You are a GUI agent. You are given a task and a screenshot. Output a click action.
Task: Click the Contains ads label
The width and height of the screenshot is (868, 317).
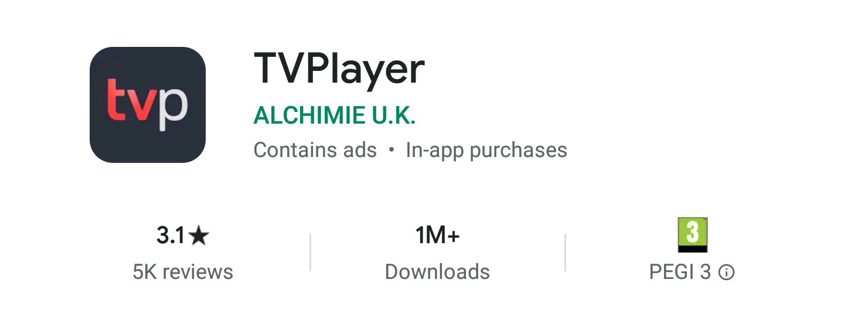(x=315, y=151)
